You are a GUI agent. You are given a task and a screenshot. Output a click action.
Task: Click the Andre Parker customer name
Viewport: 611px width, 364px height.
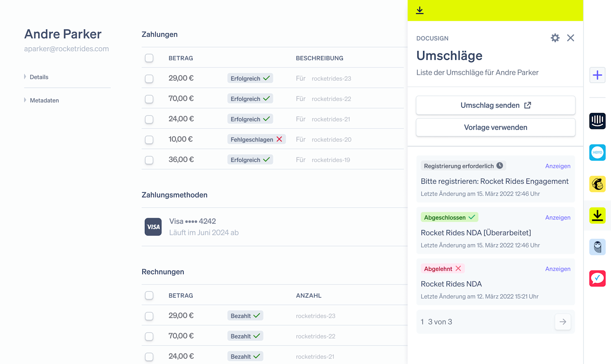point(63,34)
